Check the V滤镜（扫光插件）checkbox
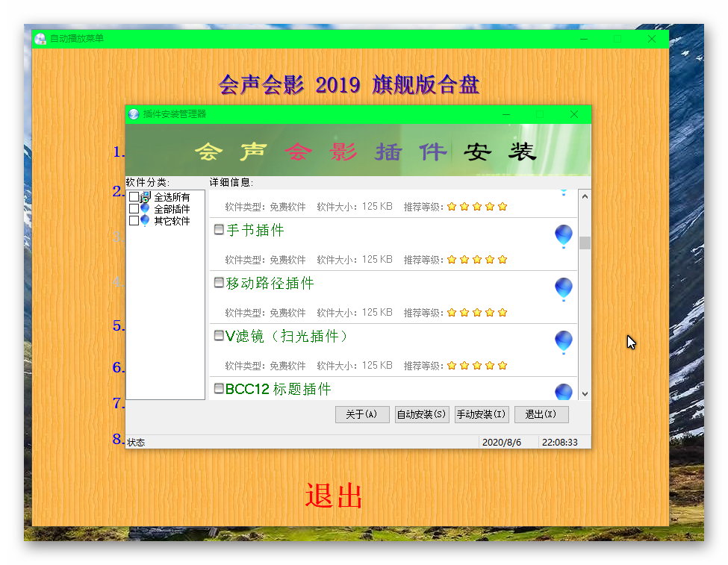Screen dimensions: 728x565 pyautogui.click(x=219, y=335)
